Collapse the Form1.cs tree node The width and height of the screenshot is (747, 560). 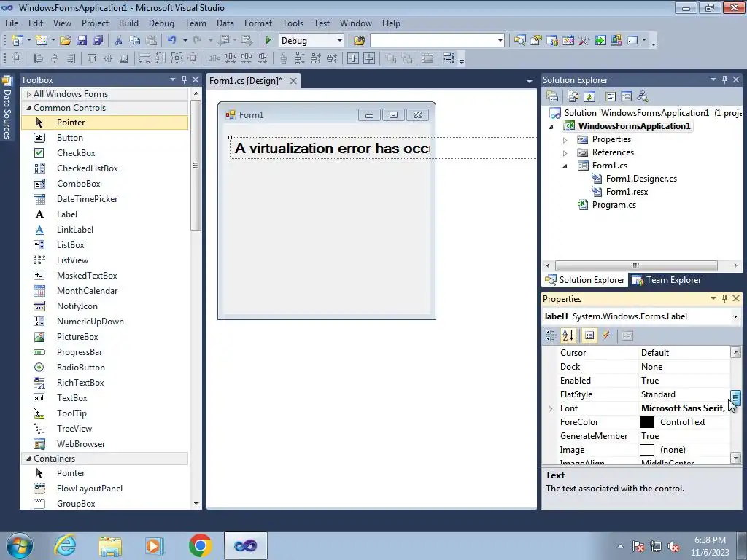click(565, 166)
